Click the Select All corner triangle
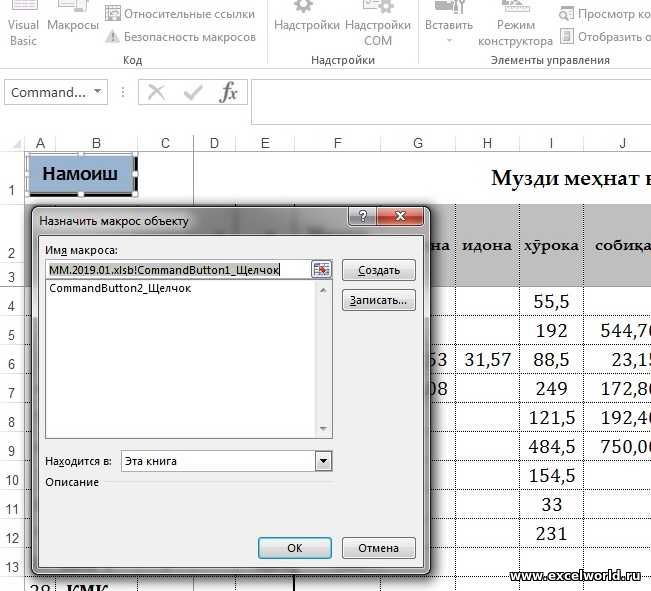The image size is (651, 591). pos(16,144)
